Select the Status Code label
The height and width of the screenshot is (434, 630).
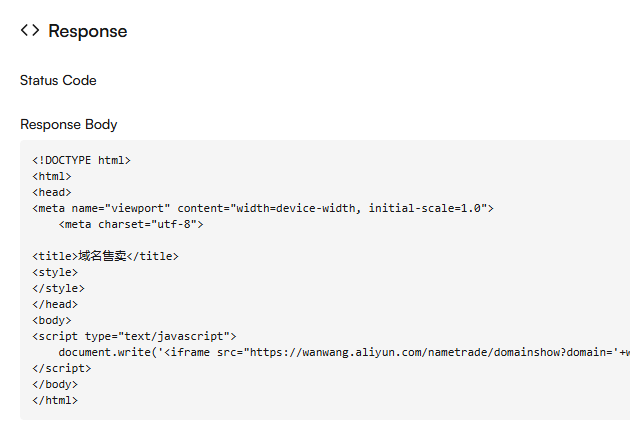pos(58,80)
